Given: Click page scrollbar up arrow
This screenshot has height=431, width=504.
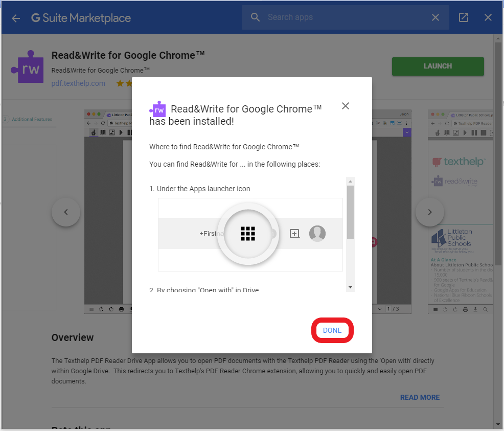Looking at the screenshot, I should (498, 38).
